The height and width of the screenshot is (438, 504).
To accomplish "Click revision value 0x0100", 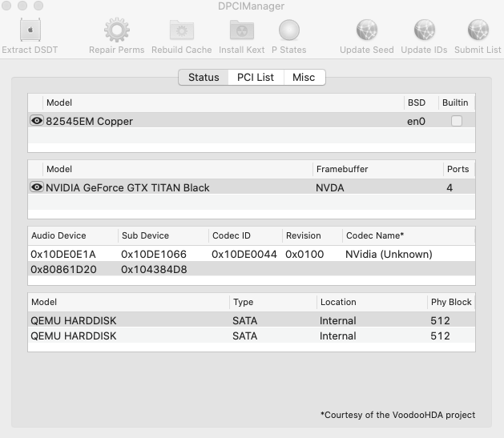I will pos(304,255).
